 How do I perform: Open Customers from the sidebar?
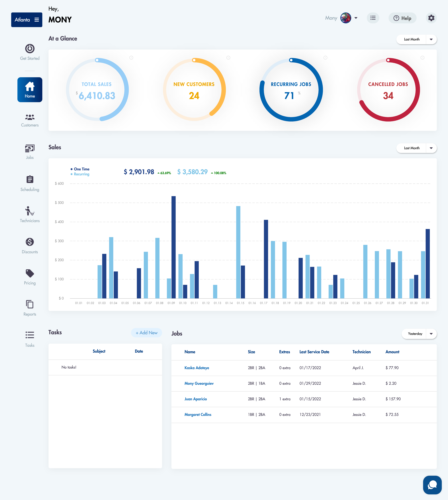coord(30,117)
